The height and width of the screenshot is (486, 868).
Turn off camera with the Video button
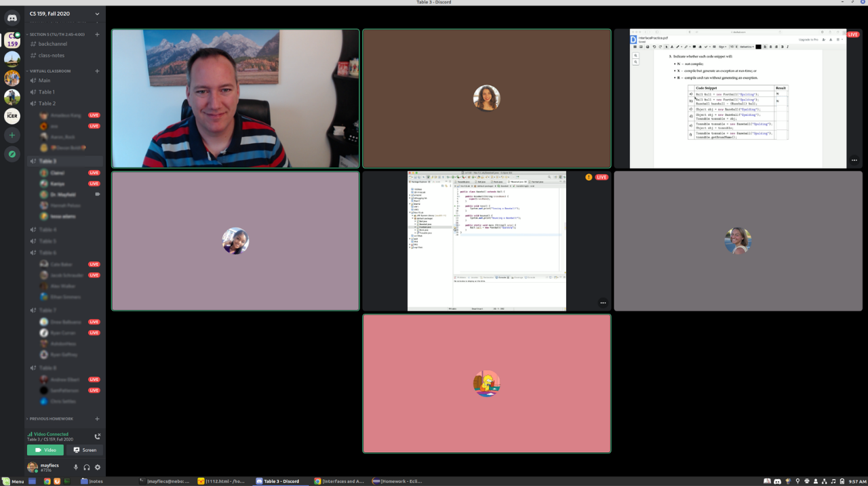click(x=45, y=450)
